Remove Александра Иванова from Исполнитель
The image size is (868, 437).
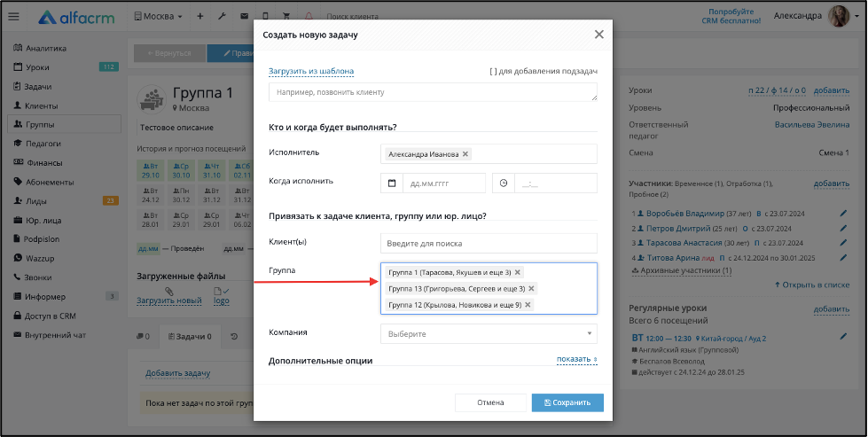tap(465, 154)
